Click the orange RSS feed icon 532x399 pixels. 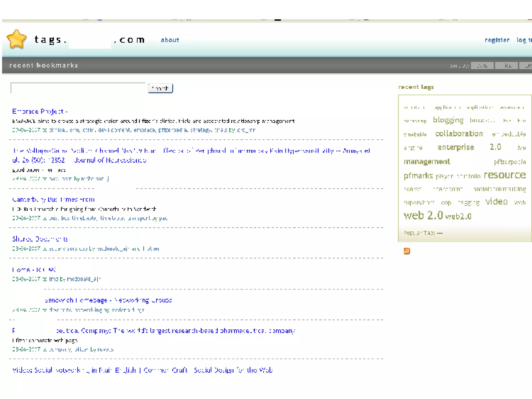click(407, 251)
